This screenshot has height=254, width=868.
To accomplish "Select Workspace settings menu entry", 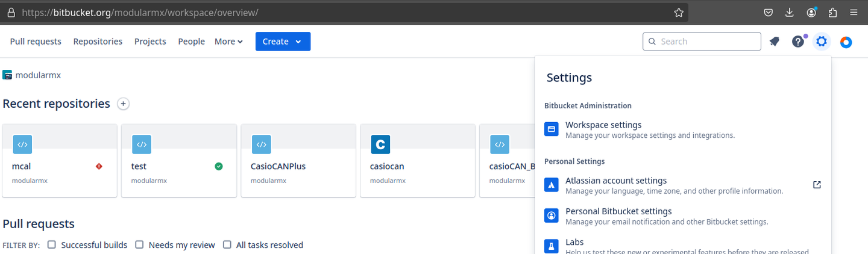I will 682,129.
